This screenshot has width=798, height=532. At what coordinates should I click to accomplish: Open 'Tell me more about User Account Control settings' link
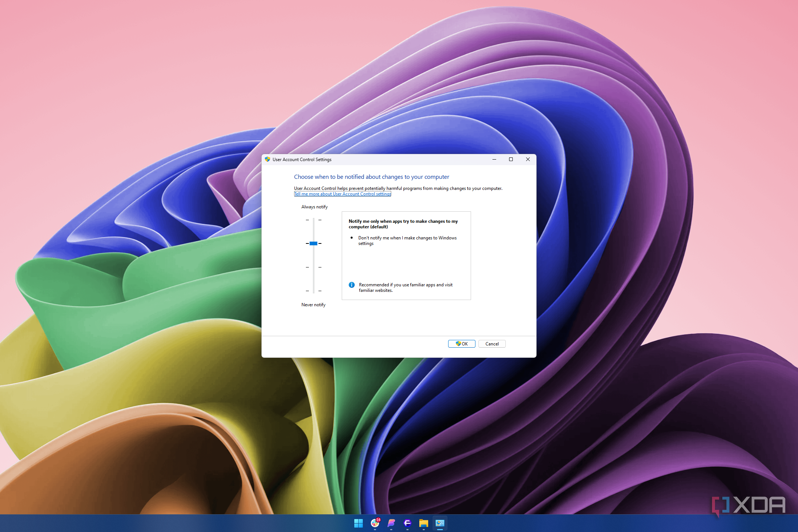click(342, 194)
